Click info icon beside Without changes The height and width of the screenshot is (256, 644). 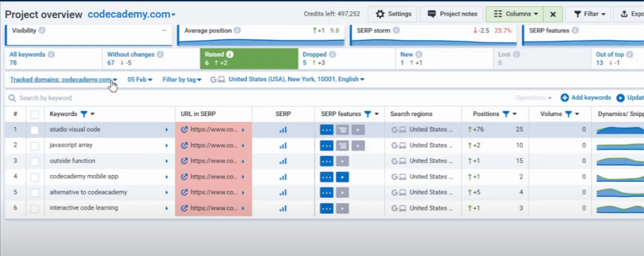pos(160,54)
